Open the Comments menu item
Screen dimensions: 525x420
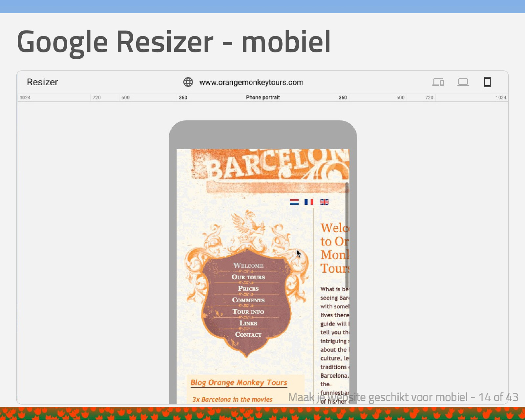[x=248, y=300]
